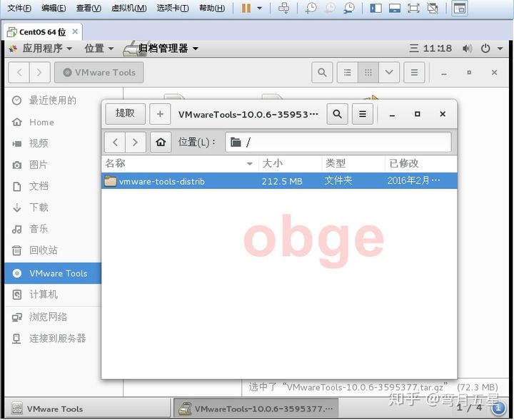
Task: Select 音乐 in Files sidebar
Action: pyautogui.click(x=53, y=229)
